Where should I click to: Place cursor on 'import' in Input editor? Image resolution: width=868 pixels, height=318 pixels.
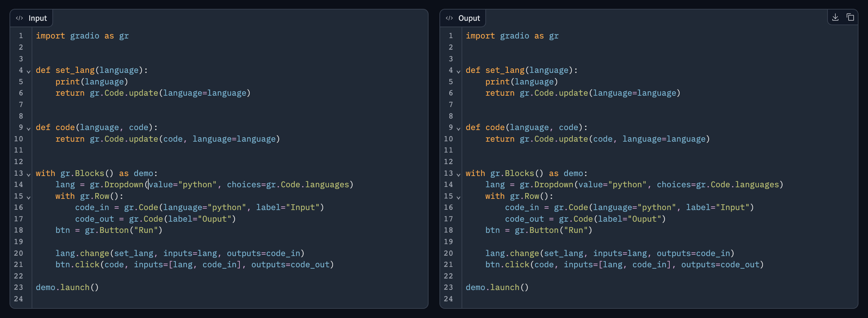(x=50, y=36)
